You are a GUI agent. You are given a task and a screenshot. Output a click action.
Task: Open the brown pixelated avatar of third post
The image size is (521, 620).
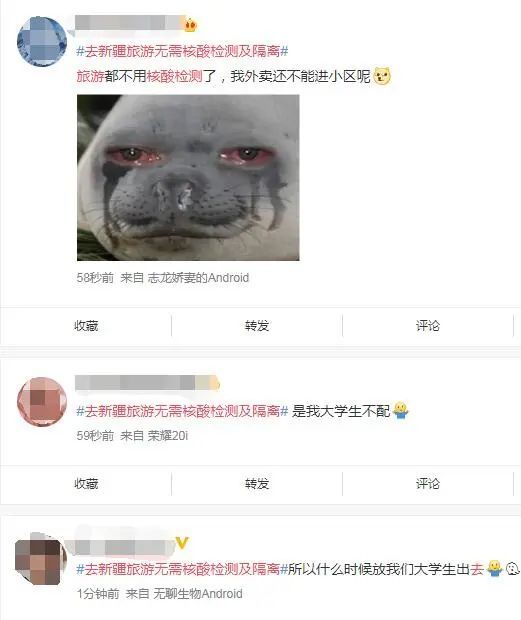coord(40,559)
